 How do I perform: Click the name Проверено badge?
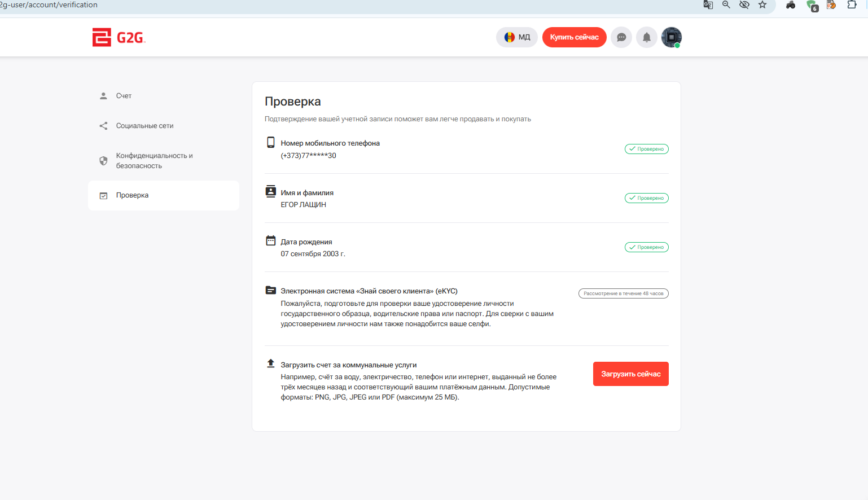pyautogui.click(x=646, y=198)
